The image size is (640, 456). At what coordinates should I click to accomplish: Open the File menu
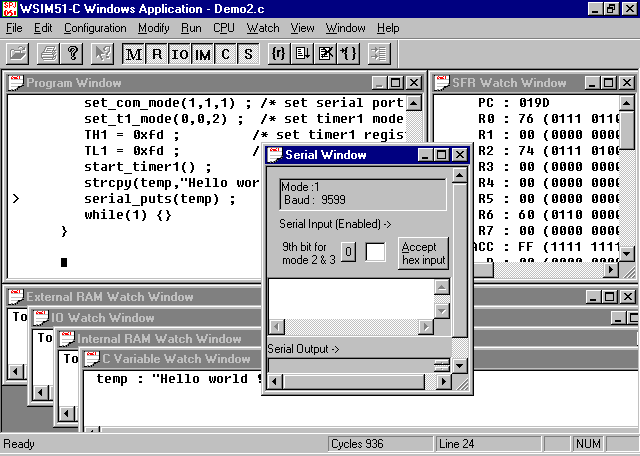pyautogui.click(x=14, y=28)
